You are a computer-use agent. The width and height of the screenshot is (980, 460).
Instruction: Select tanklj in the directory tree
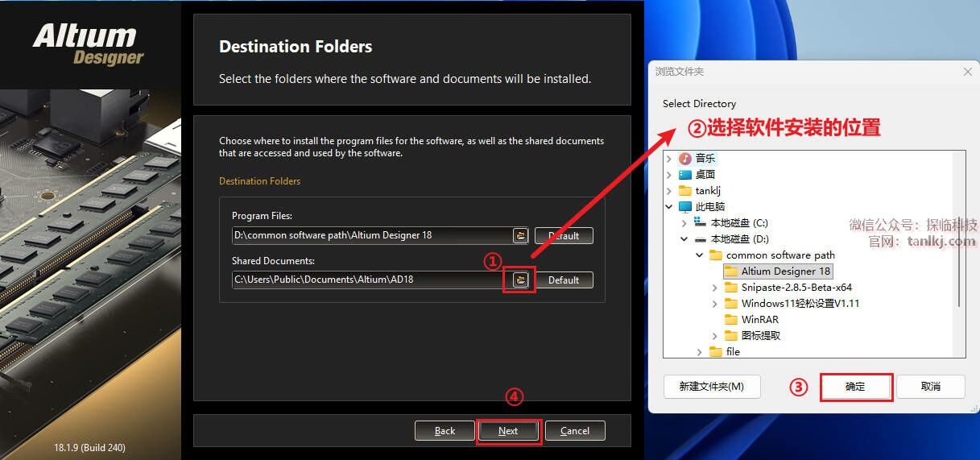tap(708, 191)
